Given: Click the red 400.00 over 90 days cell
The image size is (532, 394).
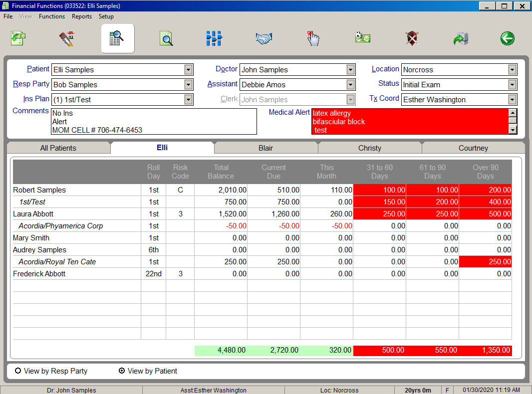Looking at the screenshot, I should click(486, 202).
